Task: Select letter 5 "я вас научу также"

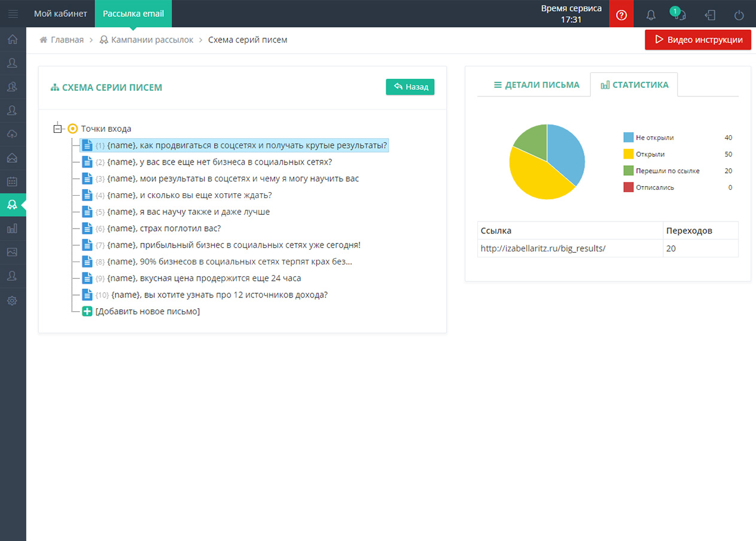Action: click(188, 212)
